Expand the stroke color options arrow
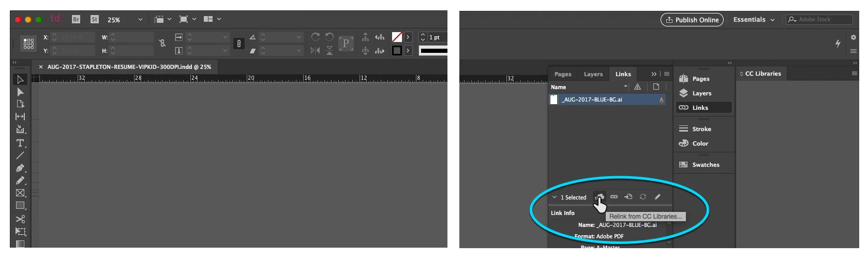 coord(408,50)
